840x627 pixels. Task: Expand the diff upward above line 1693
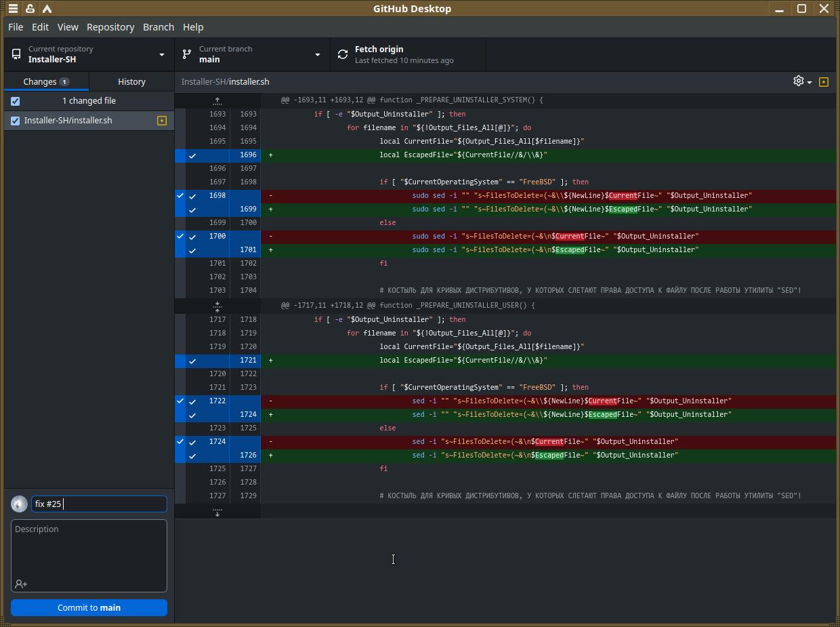(217, 100)
